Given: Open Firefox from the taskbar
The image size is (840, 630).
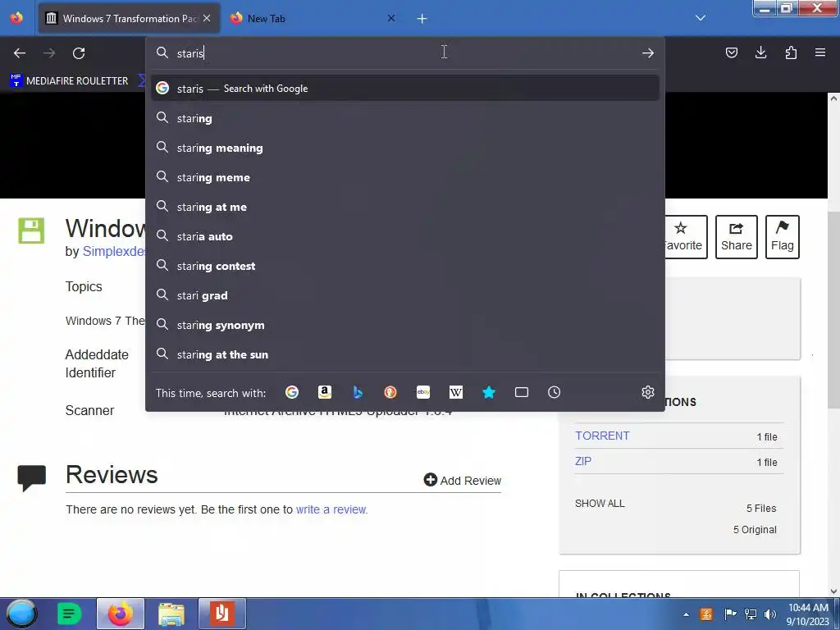Looking at the screenshot, I should (x=121, y=614).
